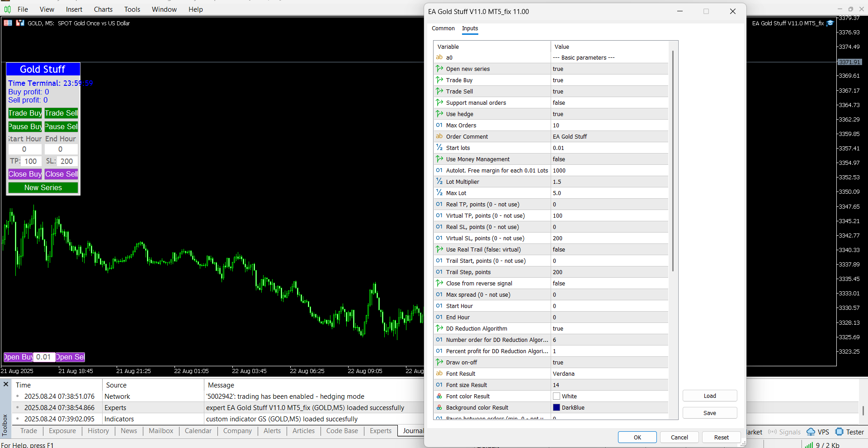The width and height of the screenshot is (868, 448).
Task: Click the fraction icon beside Max Lot
Action: pos(439,193)
